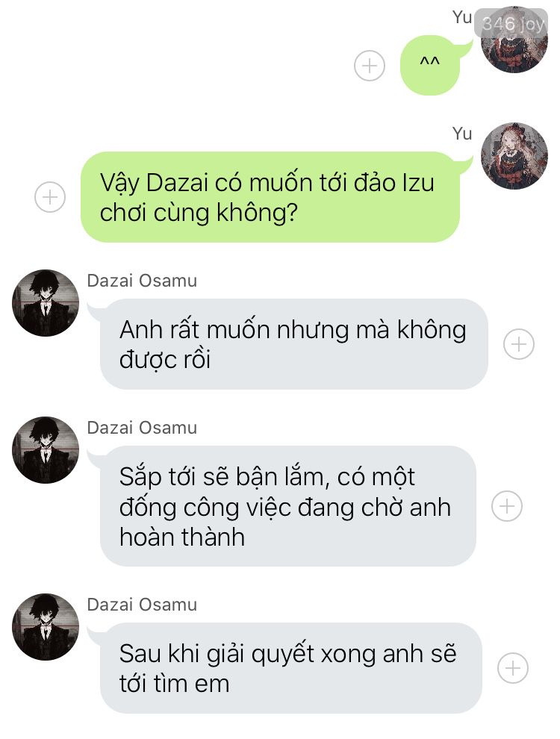Open Yu's avatar beside the "^^" message
Viewport: 560px width, 739px height.
pos(514,40)
